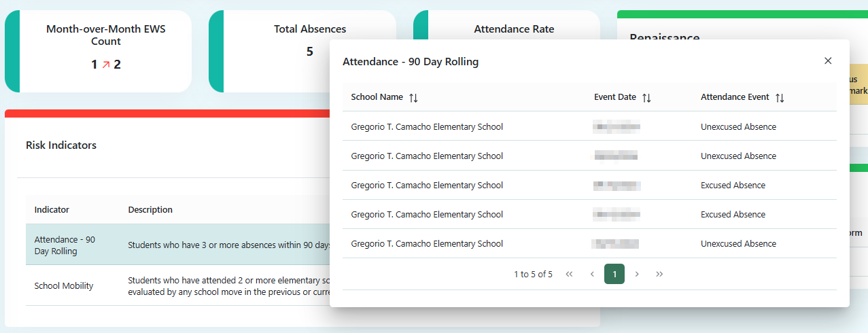The image size is (868, 333).
Task: Click the Event Date column header
Action: [x=614, y=97]
